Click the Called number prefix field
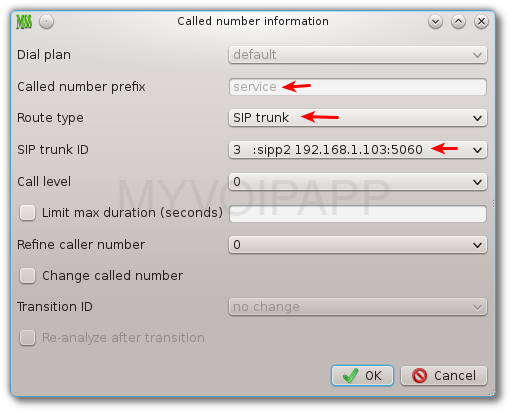The image size is (512, 413). [x=358, y=87]
